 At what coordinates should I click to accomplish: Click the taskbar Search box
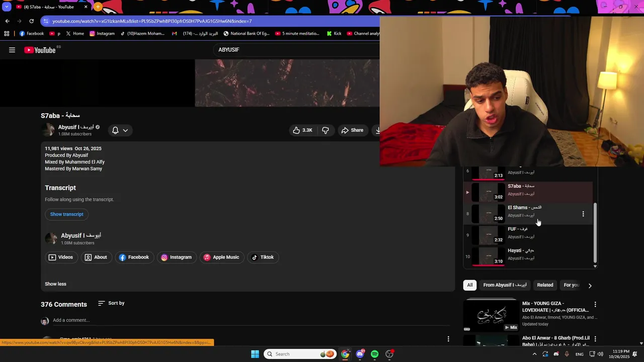(x=301, y=354)
